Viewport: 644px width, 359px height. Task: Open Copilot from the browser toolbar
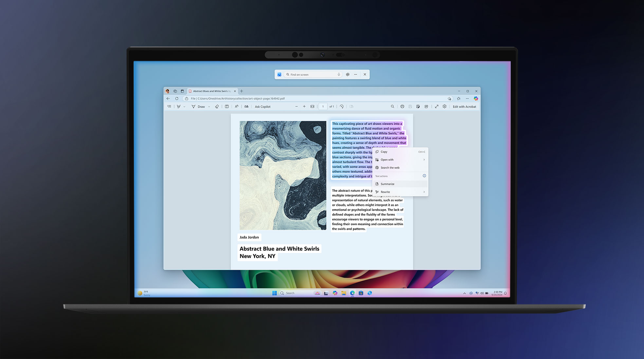pos(476,99)
